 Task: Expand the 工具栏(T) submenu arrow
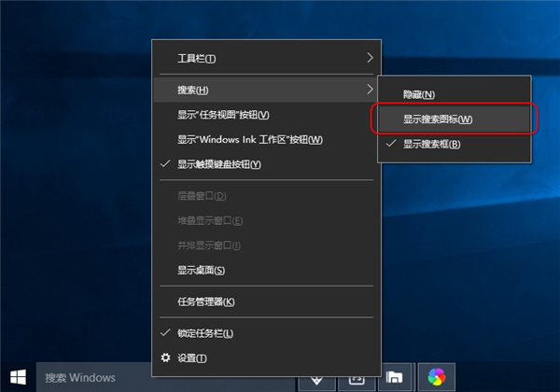pyautogui.click(x=370, y=58)
